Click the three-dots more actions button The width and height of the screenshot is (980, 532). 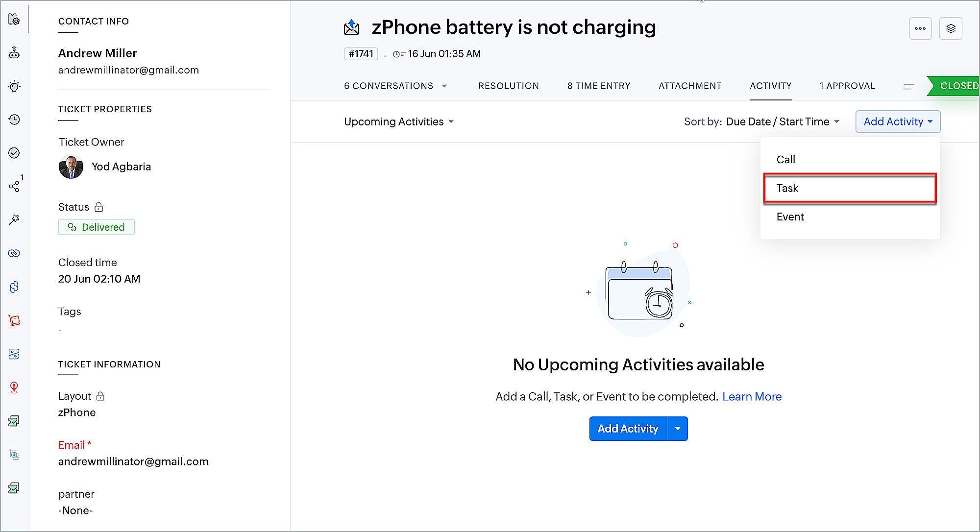click(x=920, y=28)
